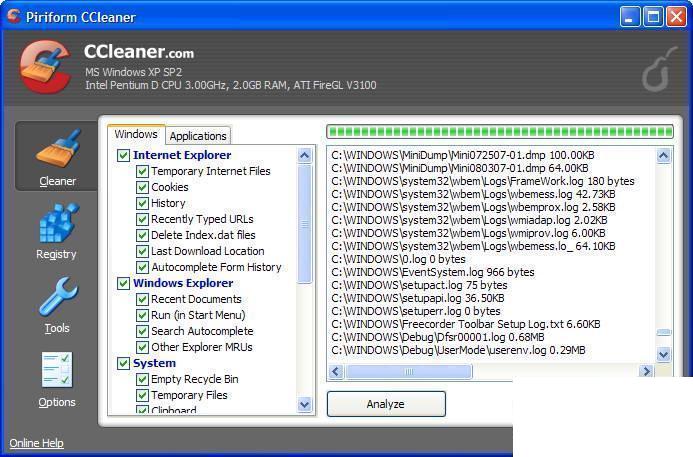The height and width of the screenshot is (457, 693).
Task: Click the results horizontal scroll-left arrow
Action: pyautogui.click(x=336, y=371)
